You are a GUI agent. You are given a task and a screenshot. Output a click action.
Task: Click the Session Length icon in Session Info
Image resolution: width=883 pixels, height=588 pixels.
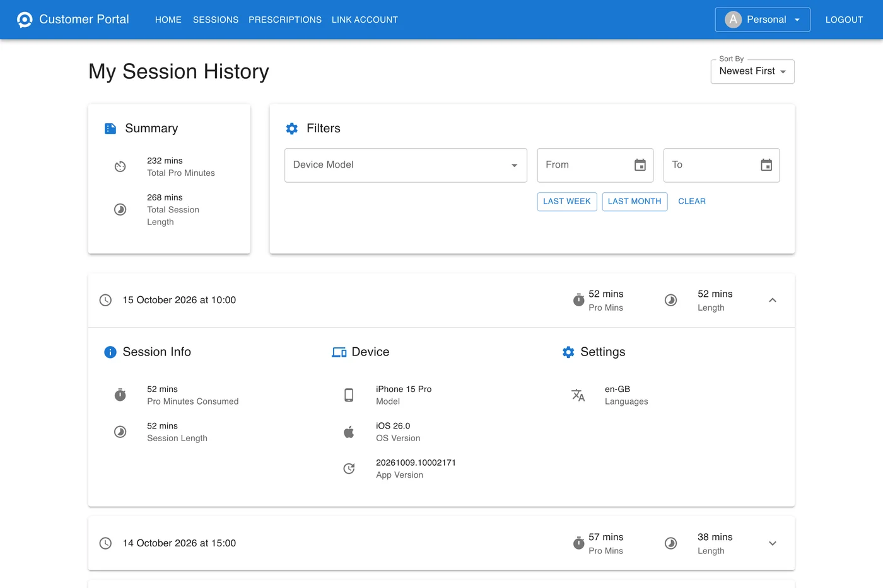[x=120, y=432]
